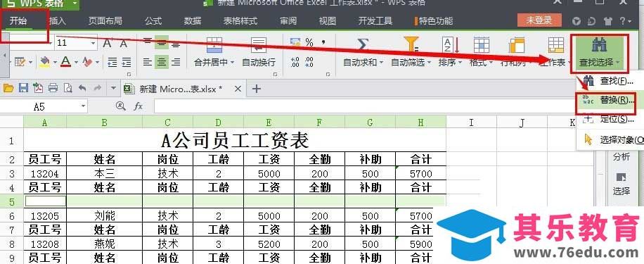Click the 工作表 worksheet icon
The image size is (644, 264).
[x=556, y=45]
